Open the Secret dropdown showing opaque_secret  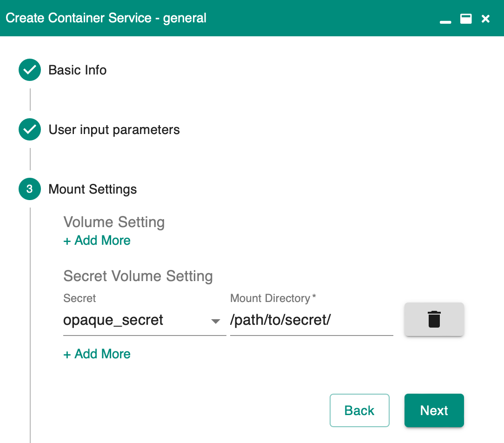click(x=145, y=320)
